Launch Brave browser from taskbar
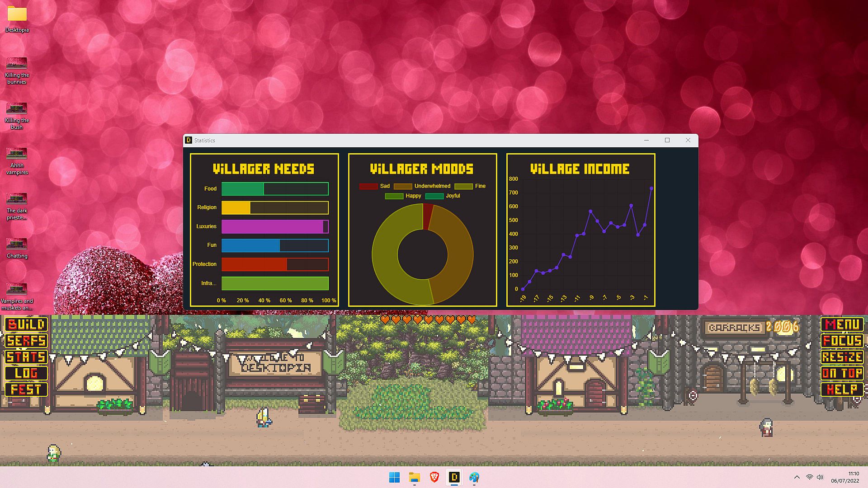The image size is (868, 488). click(434, 477)
